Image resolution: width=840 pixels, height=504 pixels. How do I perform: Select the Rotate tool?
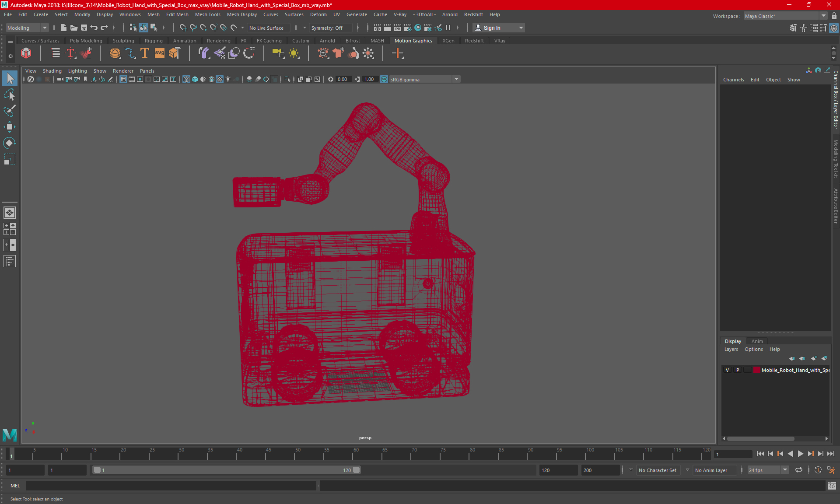point(10,143)
